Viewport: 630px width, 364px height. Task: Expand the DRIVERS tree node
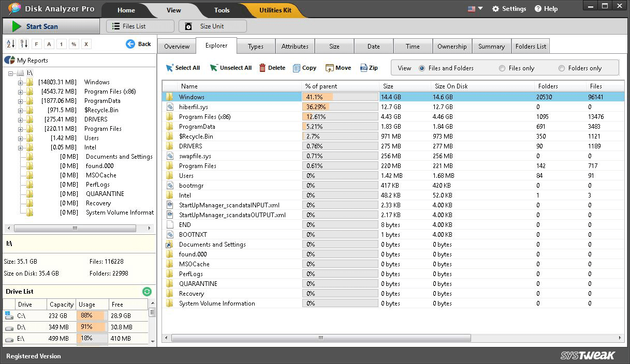(x=21, y=119)
